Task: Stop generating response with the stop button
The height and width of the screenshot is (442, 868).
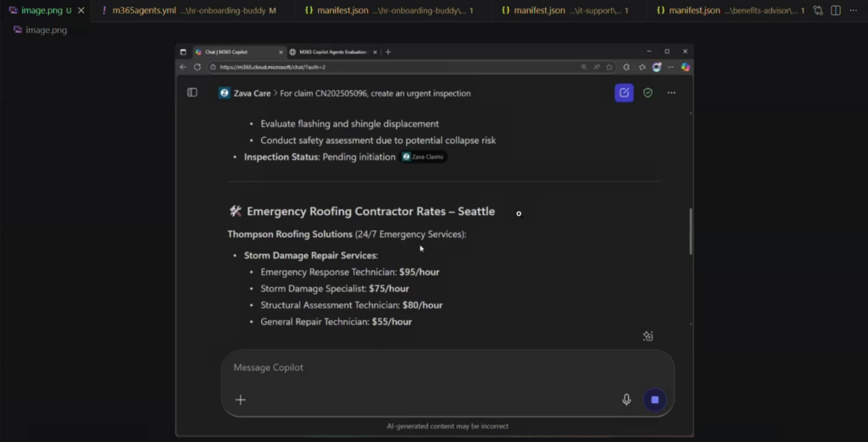Action: click(654, 400)
